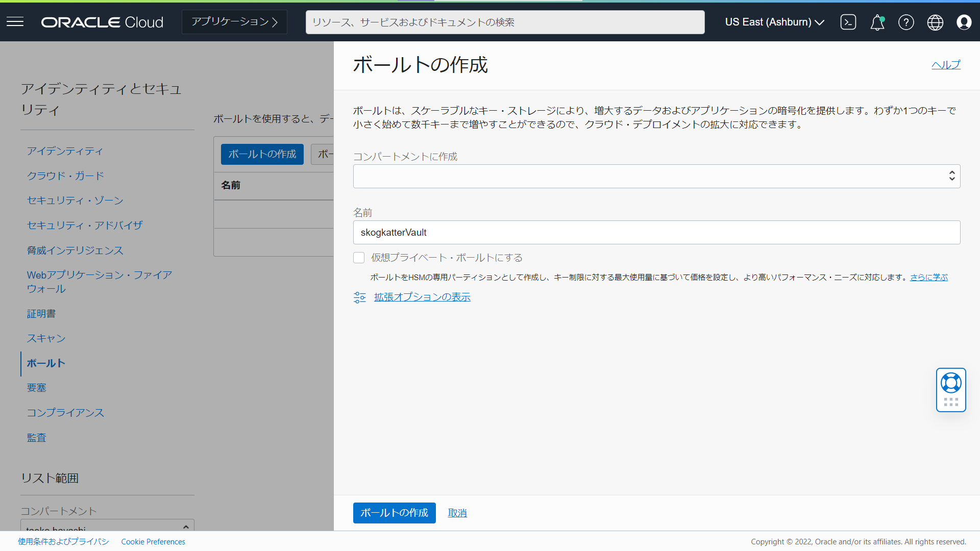Click the ボールトの作成 submit button

(x=394, y=513)
